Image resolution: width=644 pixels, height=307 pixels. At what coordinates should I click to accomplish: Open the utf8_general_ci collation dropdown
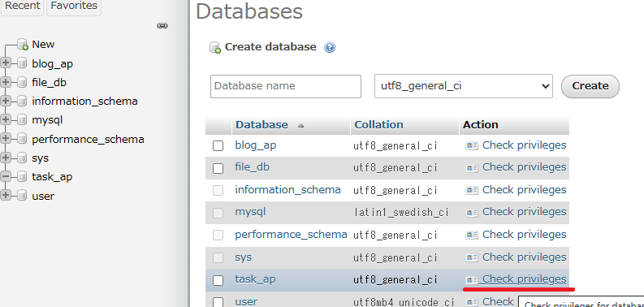[464, 86]
